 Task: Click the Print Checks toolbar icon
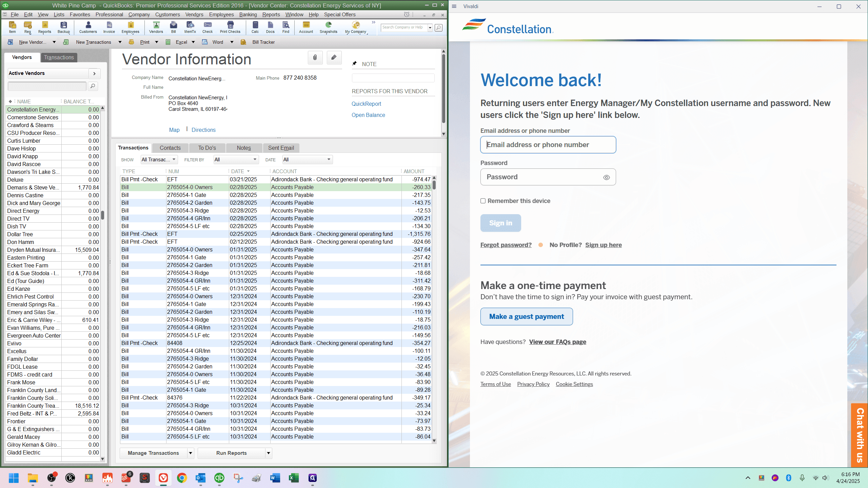230,27
